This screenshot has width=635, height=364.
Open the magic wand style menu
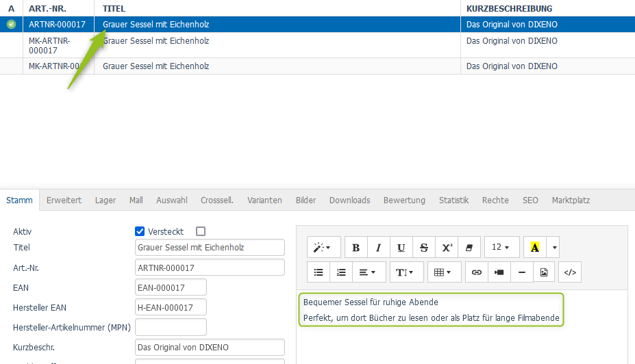323,247
